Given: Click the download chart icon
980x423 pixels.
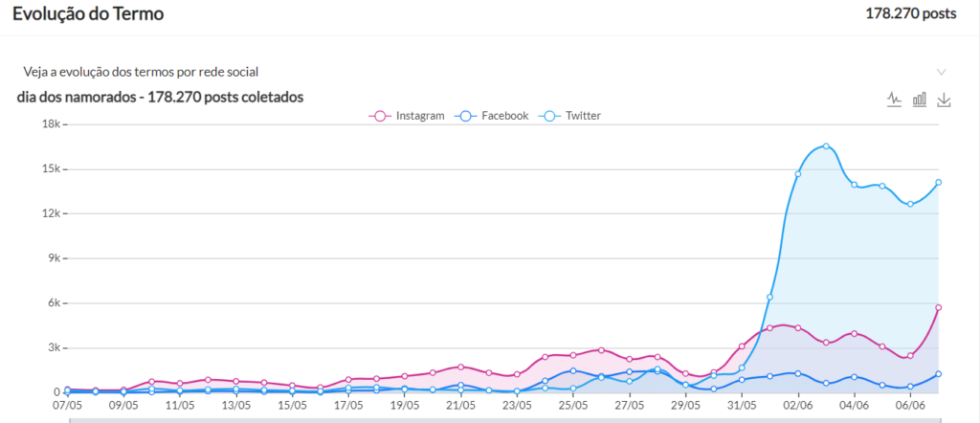Looking at the screenshot, I should [945, 99].
